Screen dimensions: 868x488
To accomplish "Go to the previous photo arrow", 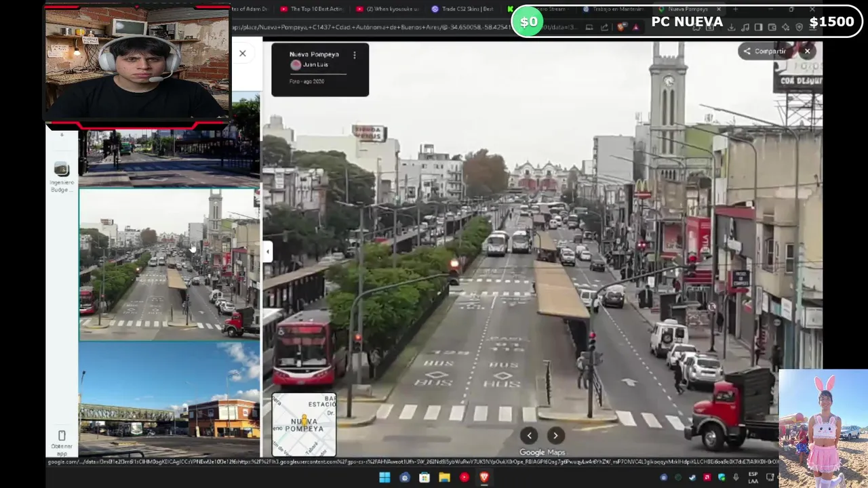I will [x=529, y=436].
